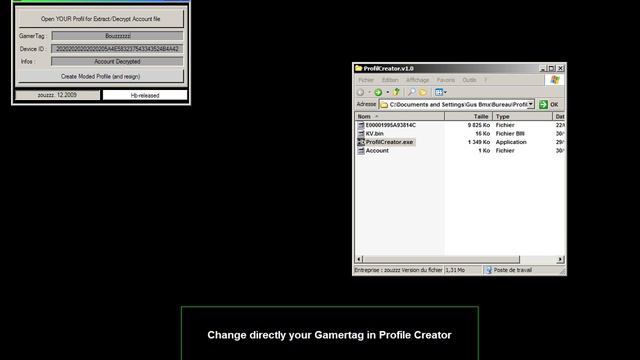Click the Poste de travail status text
640x360 pixels.
(513, 270)
